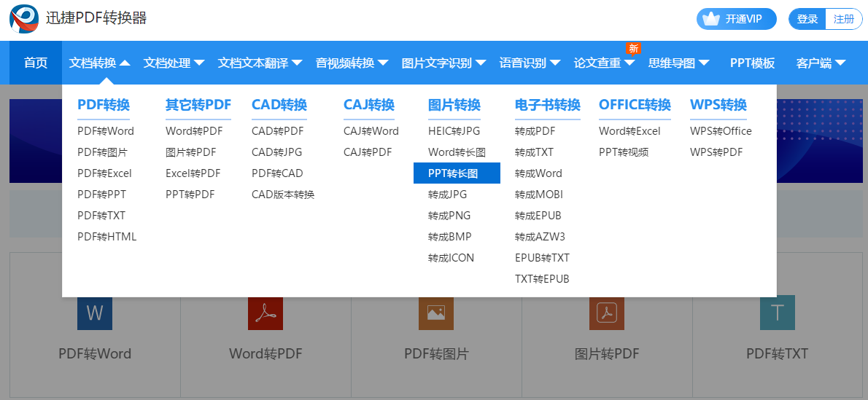Click the PDF转TXT card label below

click(778, 353)
